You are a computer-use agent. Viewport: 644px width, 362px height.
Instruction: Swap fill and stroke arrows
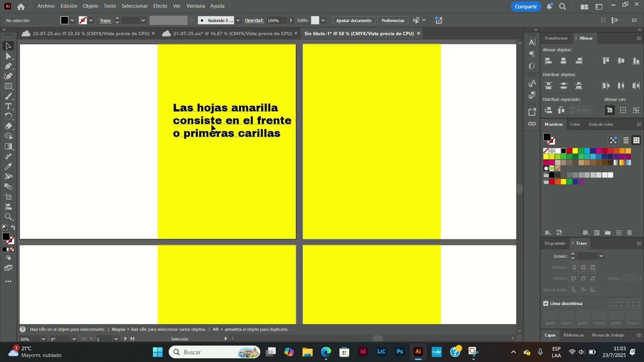[13, 228]
